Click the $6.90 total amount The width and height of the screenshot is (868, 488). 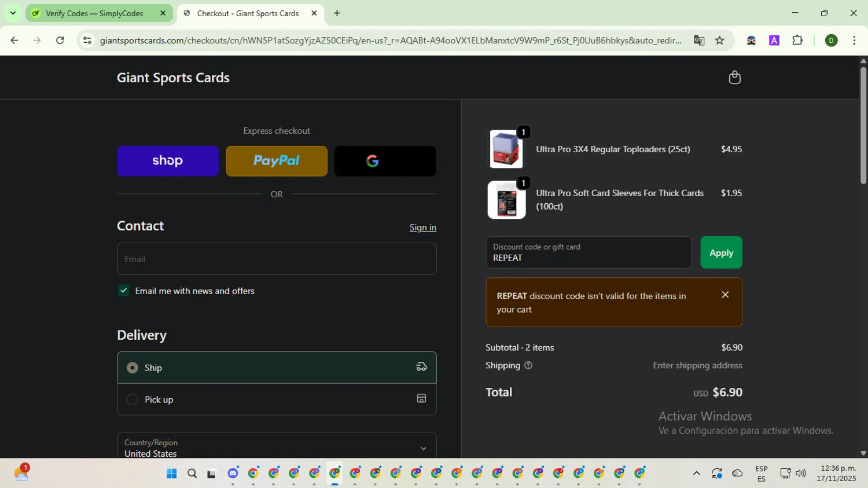pyautogui.click(x=727, y=392)
